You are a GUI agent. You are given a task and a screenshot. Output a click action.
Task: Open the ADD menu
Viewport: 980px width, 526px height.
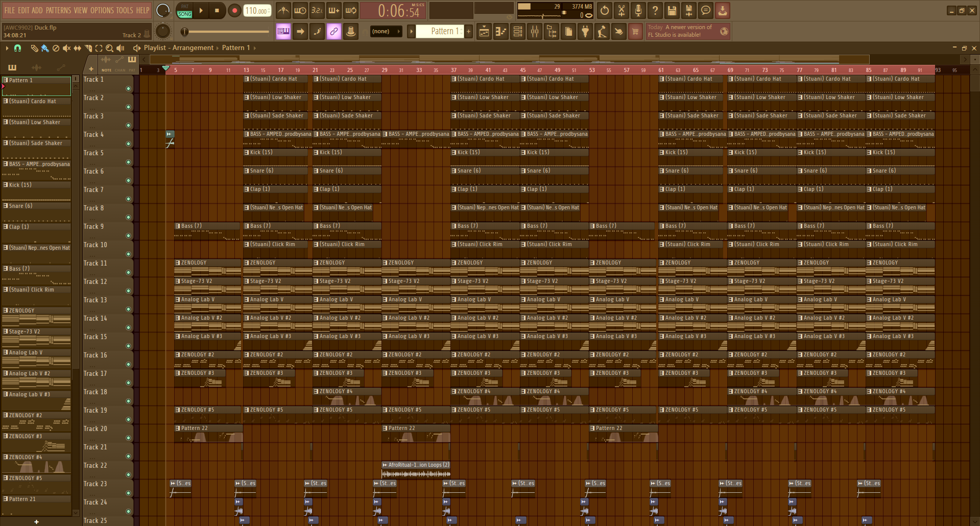coord(37,10)
